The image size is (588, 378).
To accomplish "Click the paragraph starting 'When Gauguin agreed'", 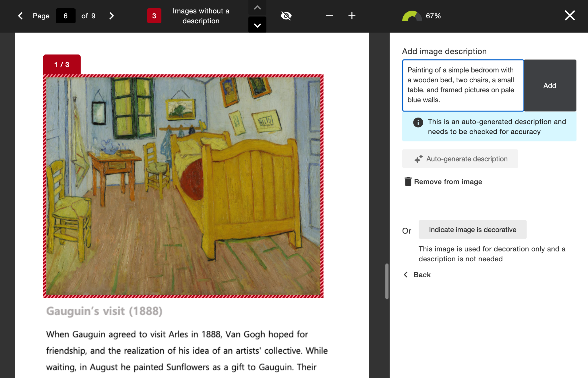I will [187, 351].
